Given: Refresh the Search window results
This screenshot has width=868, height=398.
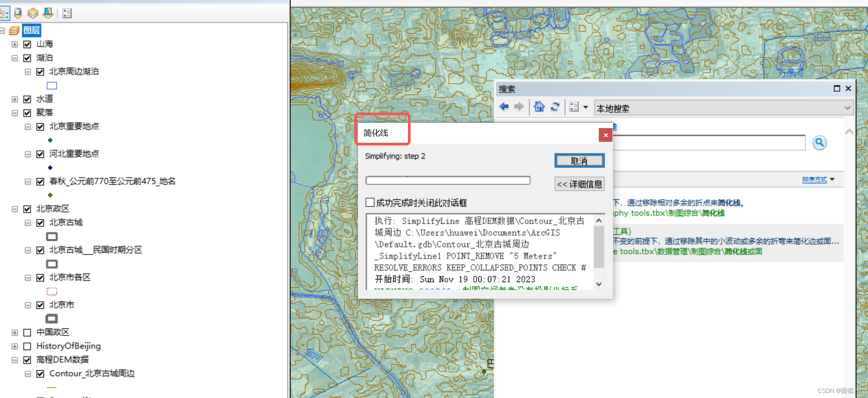Looking at the screenshot, I should click(x=555, y=107).
